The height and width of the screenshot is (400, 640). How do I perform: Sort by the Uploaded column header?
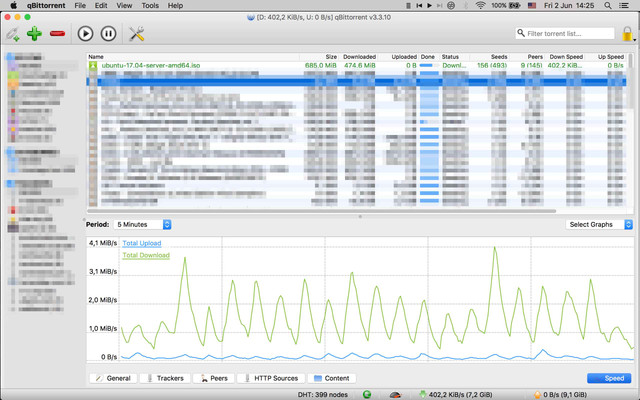[398, 57]
